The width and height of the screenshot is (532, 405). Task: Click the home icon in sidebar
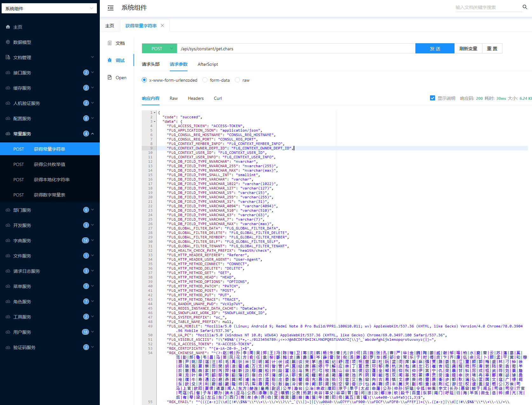pyautogui.click(x=8, y=27)
